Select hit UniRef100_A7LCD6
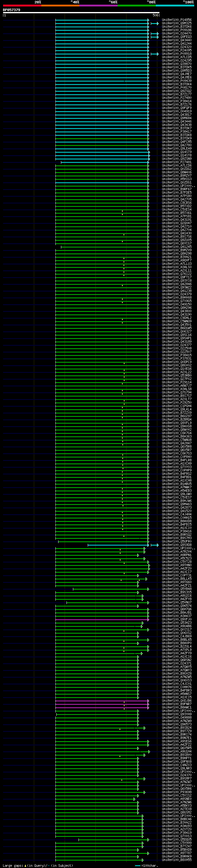The image size is (197, 868). click(176, 165)
